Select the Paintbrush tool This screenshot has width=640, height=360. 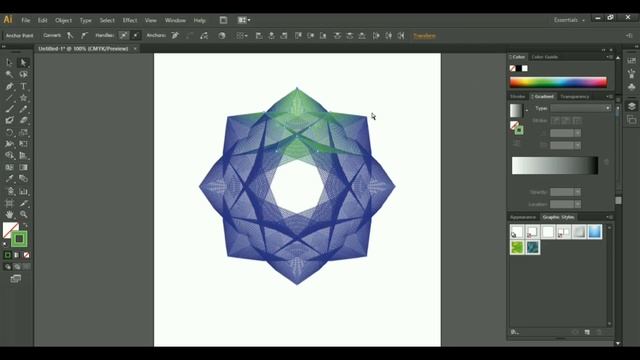point(9,109)
